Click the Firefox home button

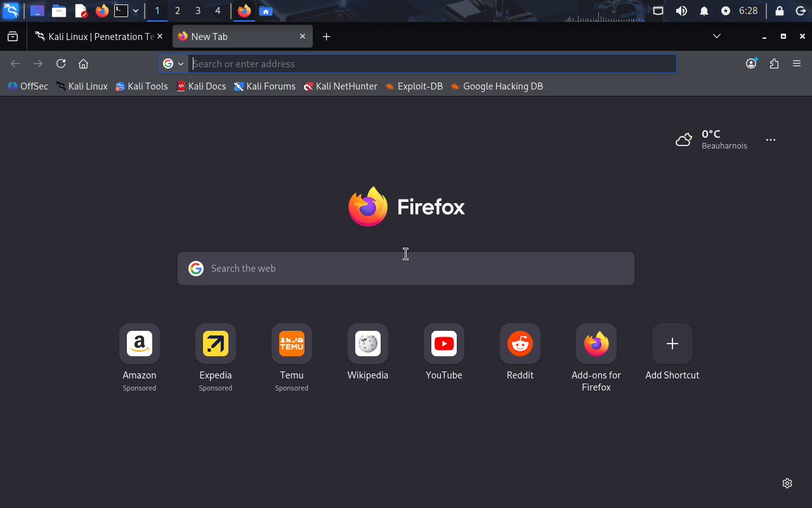83,63
